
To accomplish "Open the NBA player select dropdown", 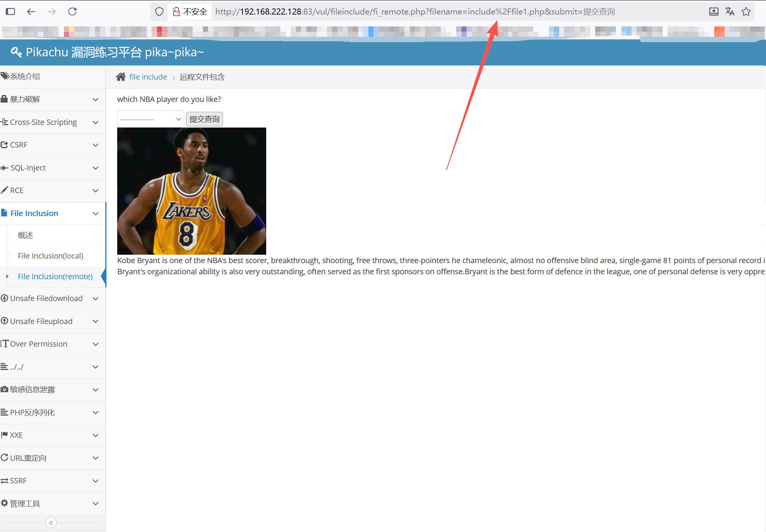I will click(150, 119).
